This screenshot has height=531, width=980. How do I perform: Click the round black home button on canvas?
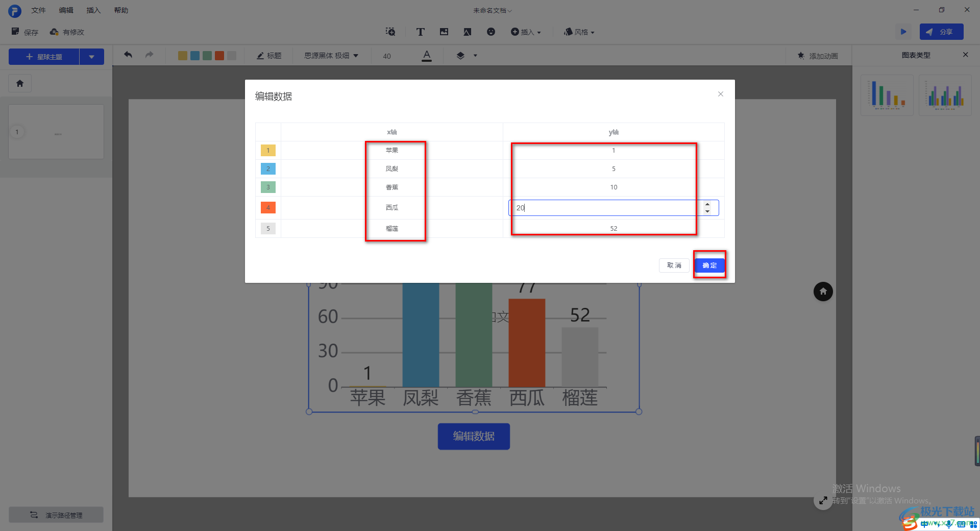(x=823, y=292)
